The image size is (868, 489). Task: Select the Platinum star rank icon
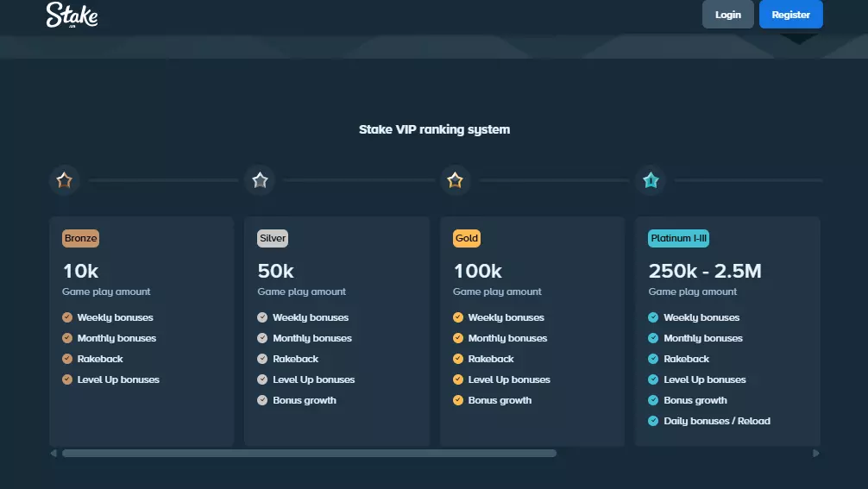651,180
